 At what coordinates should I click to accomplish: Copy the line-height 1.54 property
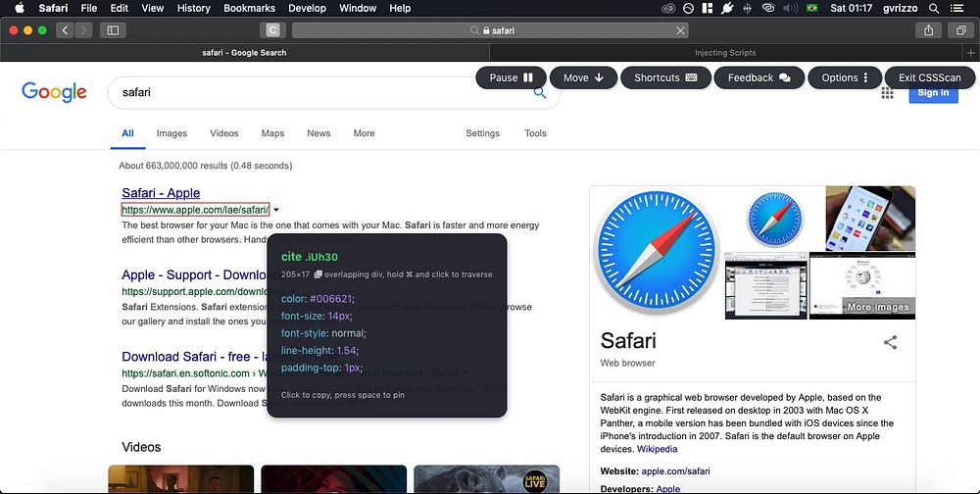pos(320,350)
